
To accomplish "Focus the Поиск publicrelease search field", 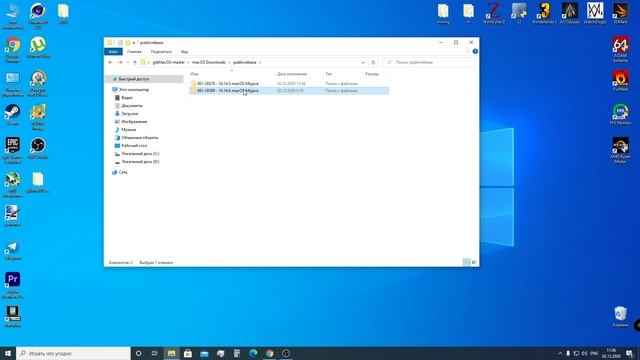I will (429, 62).
